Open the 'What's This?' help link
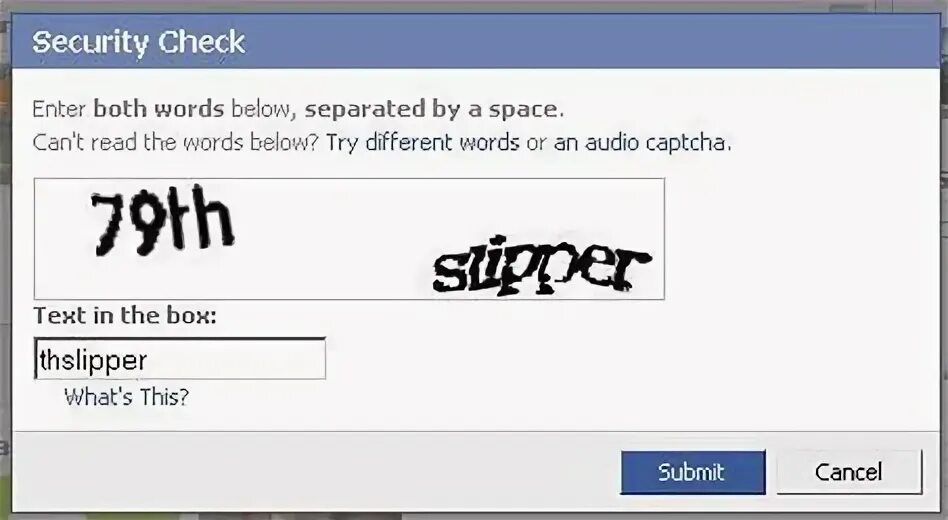 click(x=126, y=397)
